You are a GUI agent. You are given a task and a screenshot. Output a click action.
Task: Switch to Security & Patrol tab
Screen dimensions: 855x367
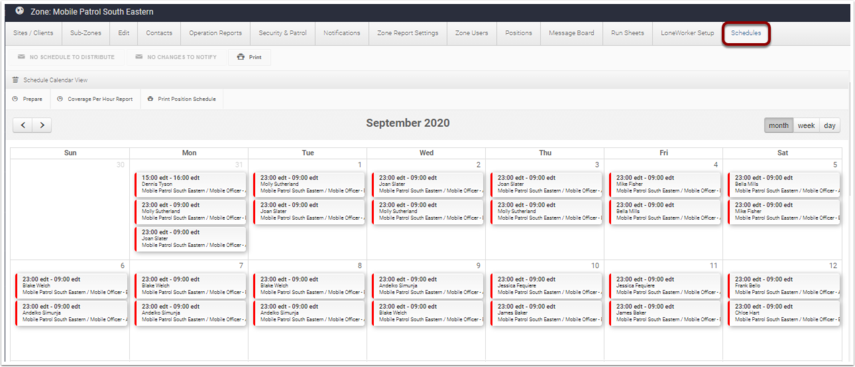click(282, 33)
